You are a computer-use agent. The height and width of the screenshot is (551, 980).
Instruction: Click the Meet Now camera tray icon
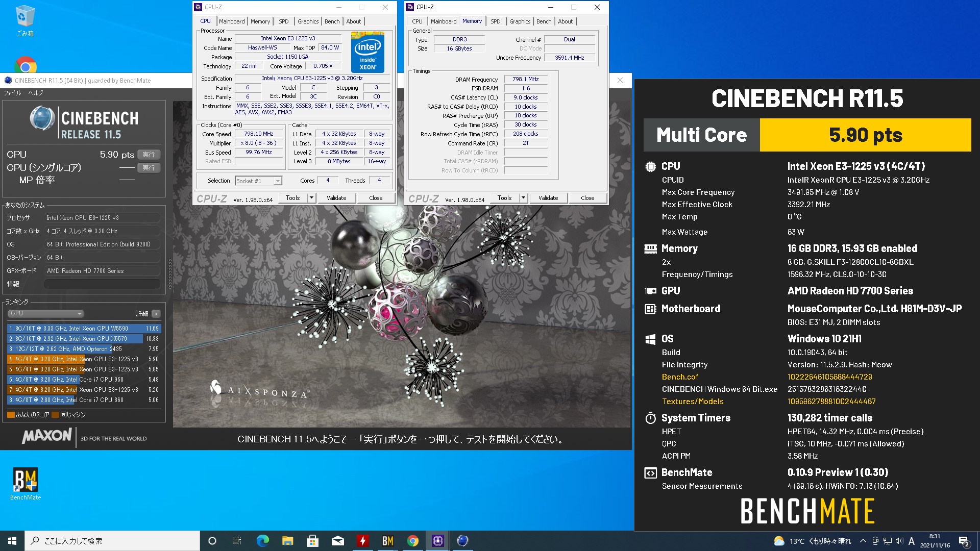875,541
